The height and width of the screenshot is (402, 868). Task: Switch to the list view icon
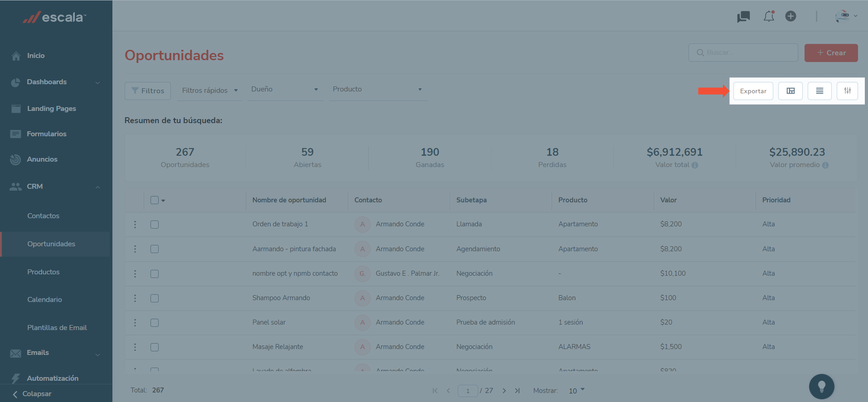tap(820, 91)
